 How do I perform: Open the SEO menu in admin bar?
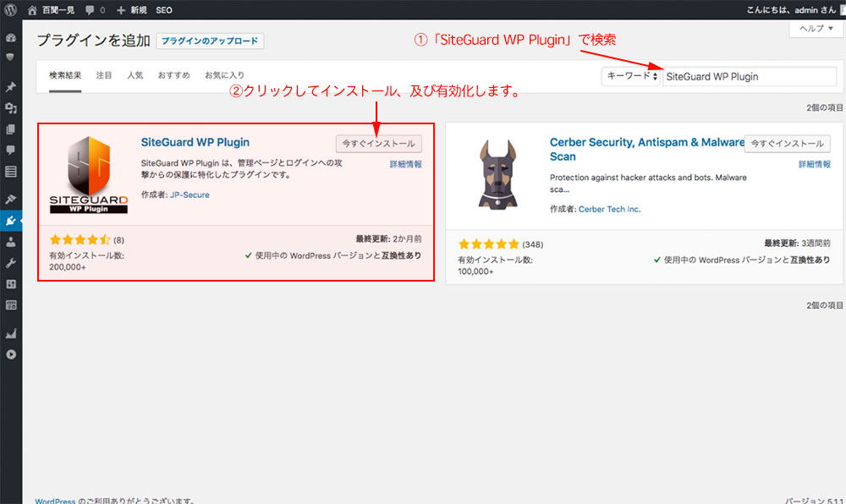[x=164, y=9]
